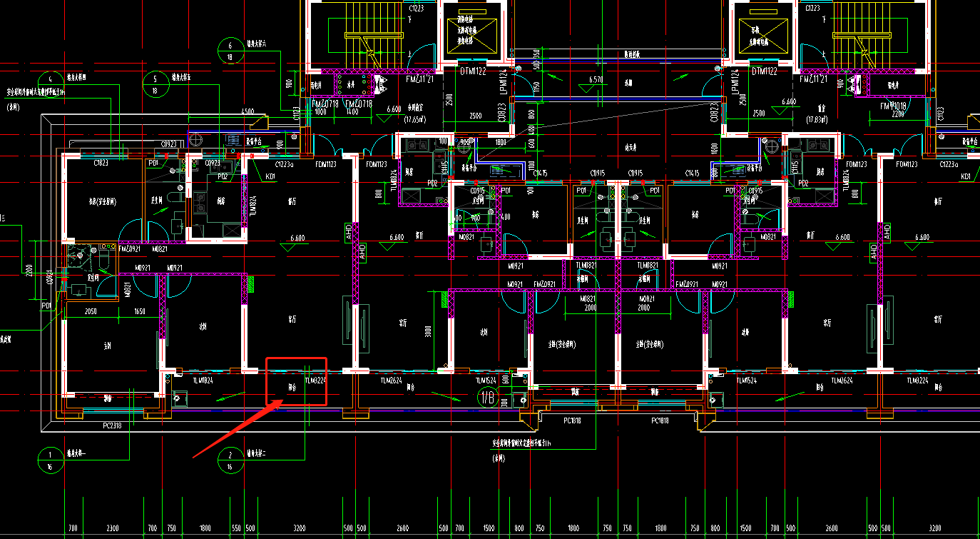Select the 墙身大样一 annotation text
Viewport: 980px width, 539px height.
coord(76,453)
